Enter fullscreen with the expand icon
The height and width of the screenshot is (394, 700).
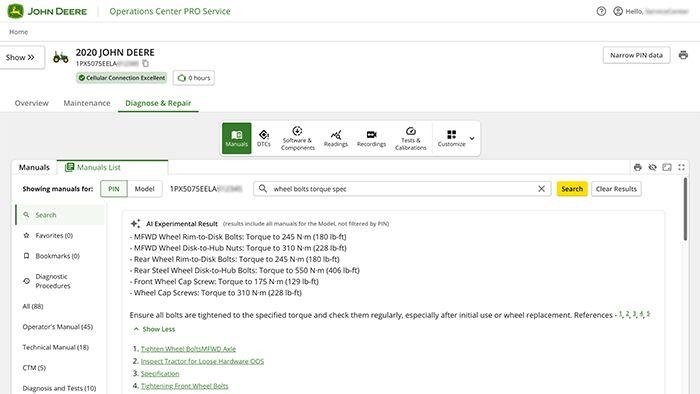(681, 167)
